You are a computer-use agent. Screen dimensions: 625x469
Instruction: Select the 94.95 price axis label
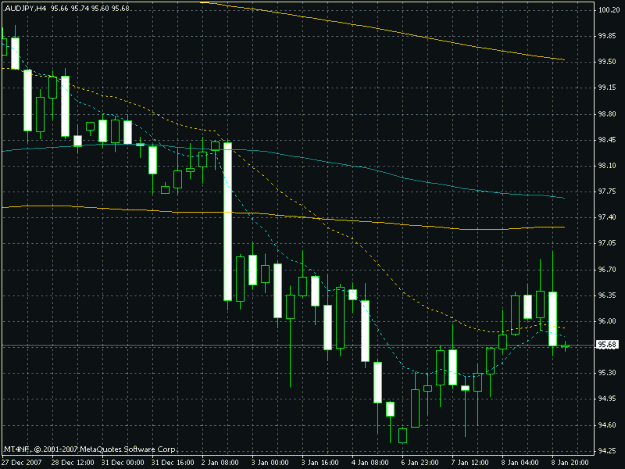(x=606, y=399)
